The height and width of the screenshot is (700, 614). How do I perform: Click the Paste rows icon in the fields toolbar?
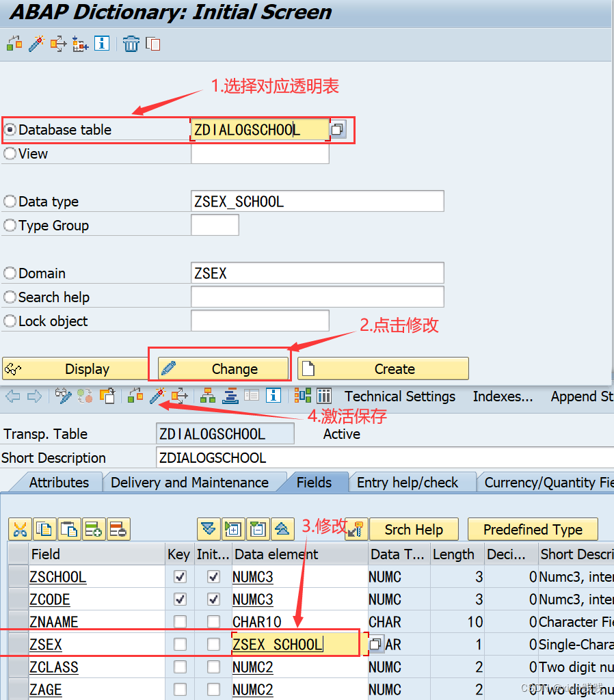[69, 529]
